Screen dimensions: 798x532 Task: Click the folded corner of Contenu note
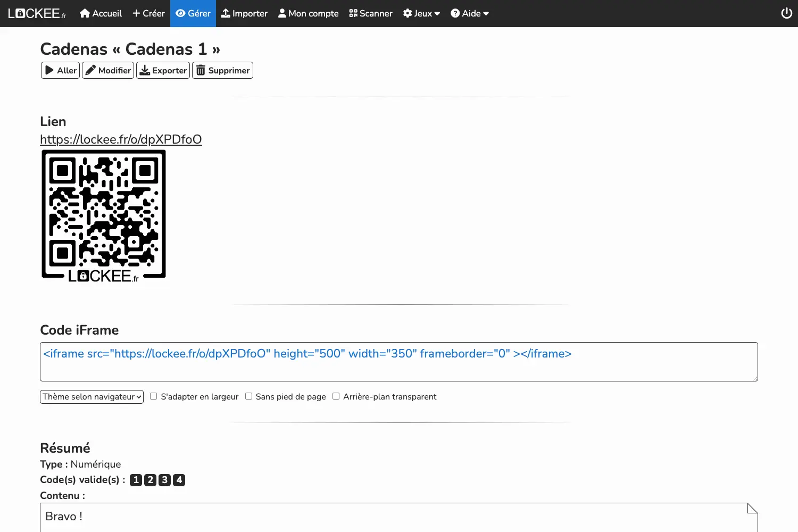(752, 508)
